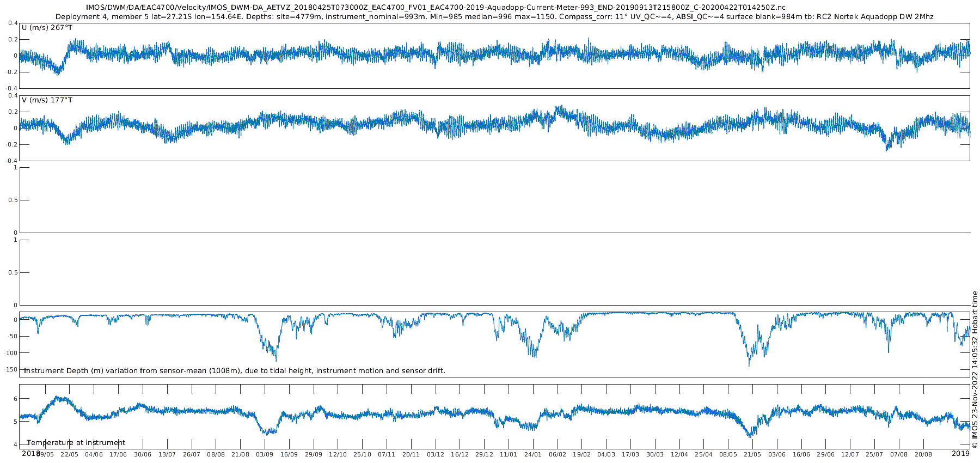Select the '09/05' date tick
980x463 pixels.
(x=45, y=454)
